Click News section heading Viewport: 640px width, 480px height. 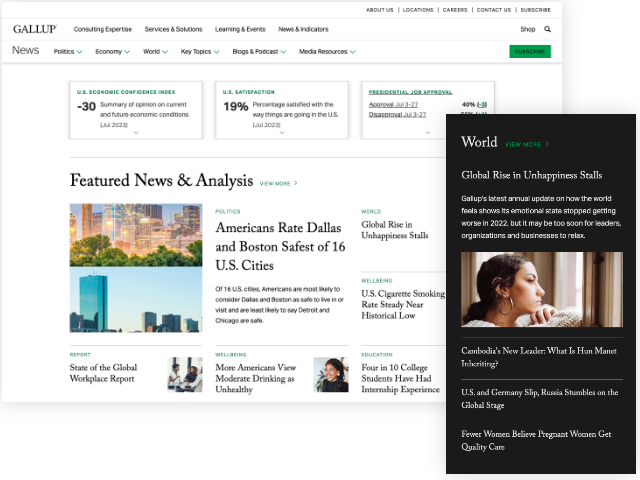[x=25, y=50]
